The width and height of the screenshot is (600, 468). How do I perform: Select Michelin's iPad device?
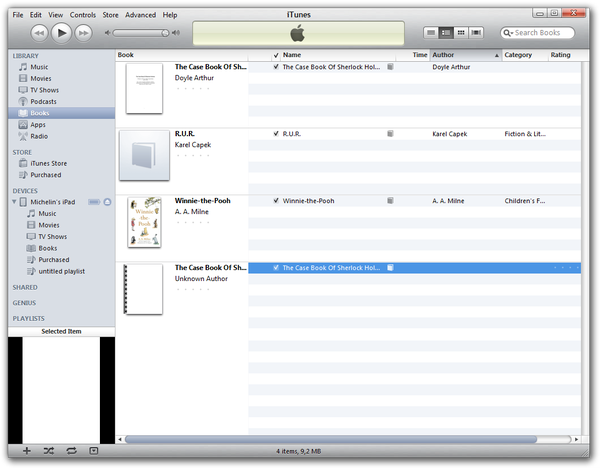[53, 202]
